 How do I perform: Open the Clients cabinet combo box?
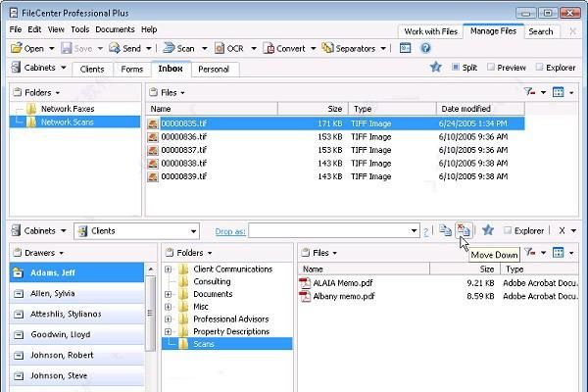pyautogui.click(x=137, y=231)
